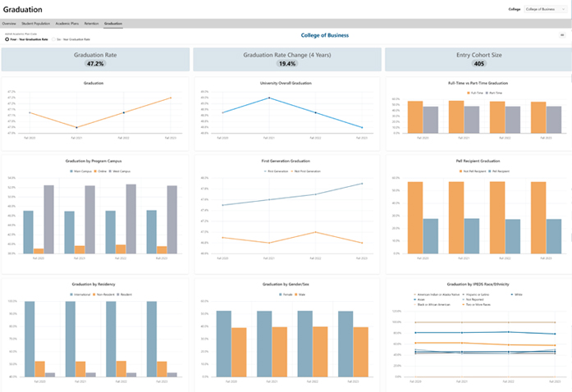
Task: Toggle the White legend entry
Action: click(x=517, y=294)
